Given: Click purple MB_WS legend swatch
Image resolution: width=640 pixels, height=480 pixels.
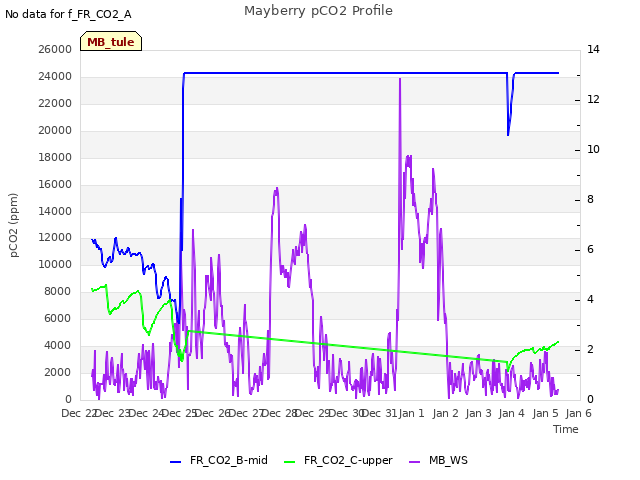Looking at the screenshot, I should 414,462.
